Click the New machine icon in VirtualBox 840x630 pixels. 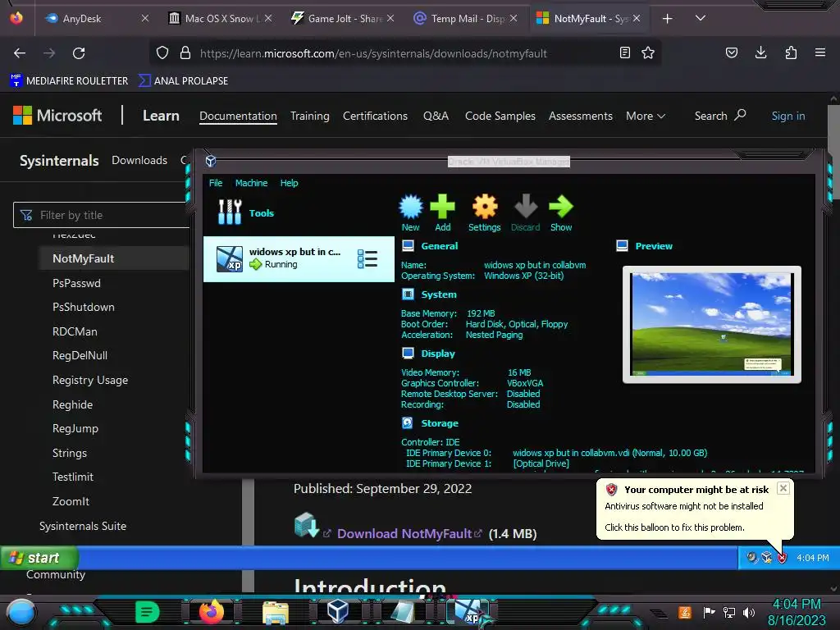tap(411, 207)
